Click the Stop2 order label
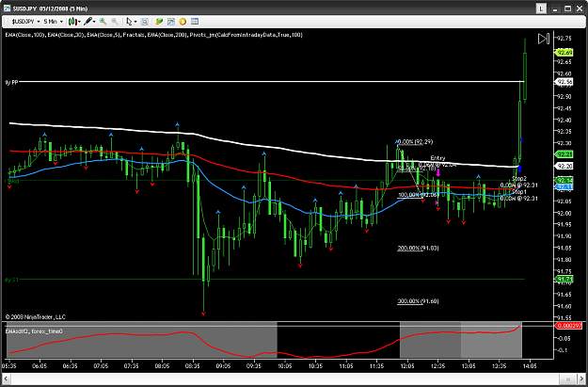The image size is (588, 387). pyautogui.click(x=519, y=179)
